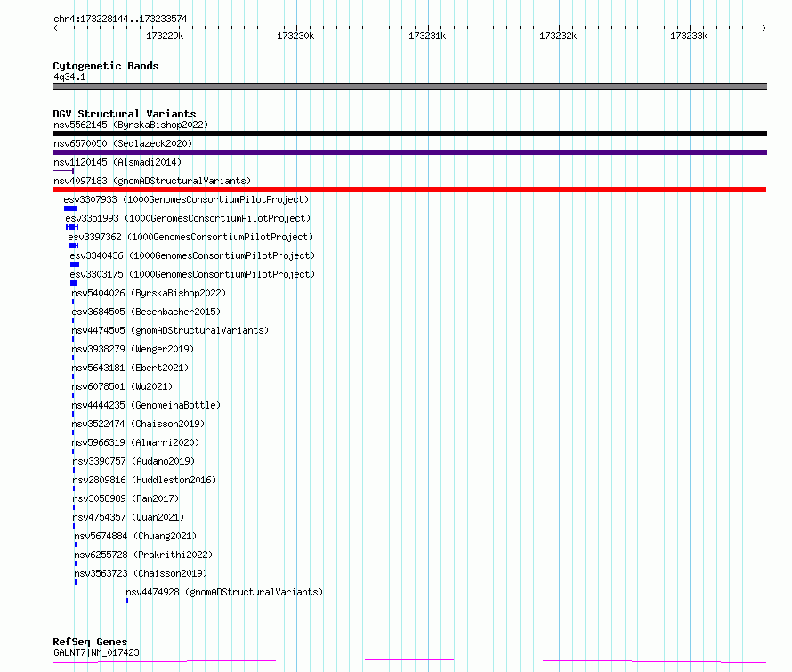Click the black nsv5562145 variant bar
The image size is (792, 672).
[x=409, y=134]
